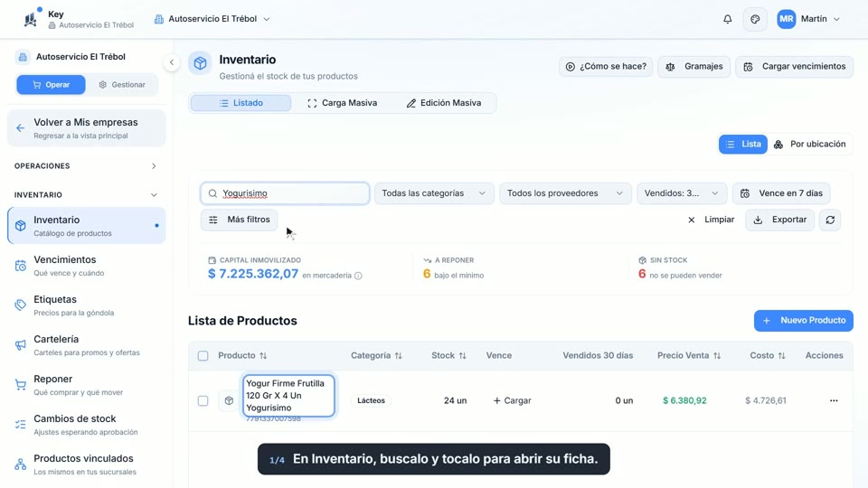Click the Yogurisimo search field
868x488 pixels.
tap(285, 193)
